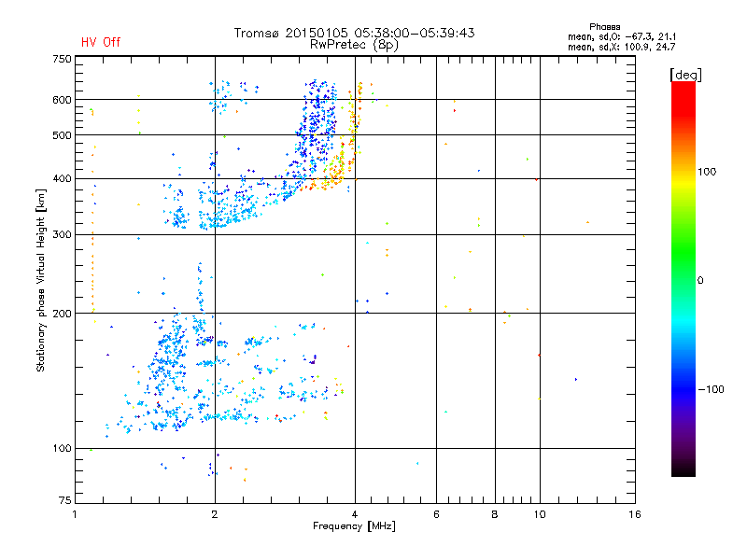Click the 'Stationary phase Virtual Height [km]' axis title

tap(41, 281)
